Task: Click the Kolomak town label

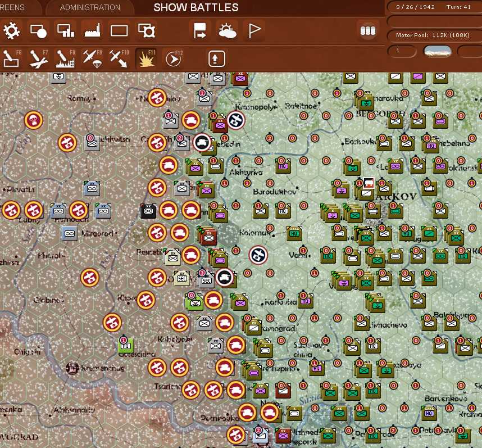Action: click(255, 233)
